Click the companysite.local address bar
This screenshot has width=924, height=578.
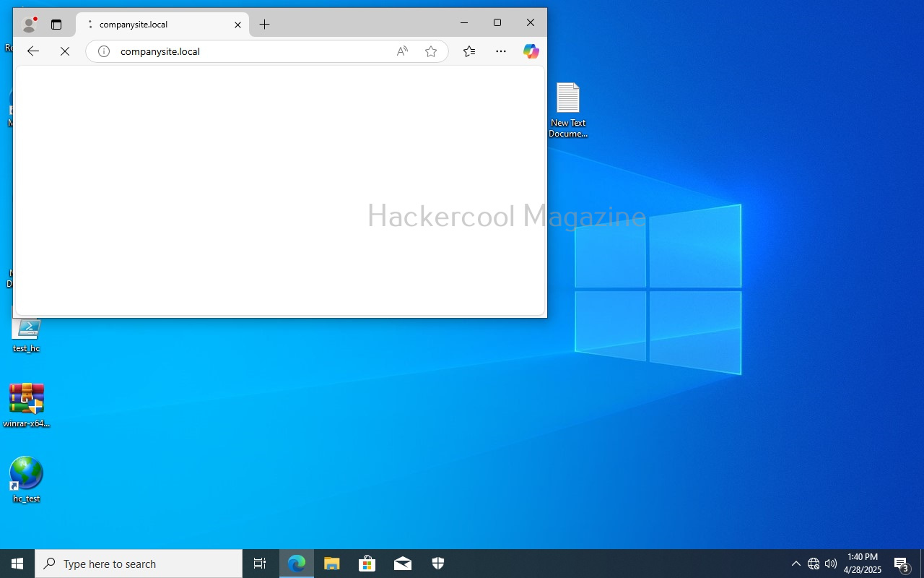[245, 51]
